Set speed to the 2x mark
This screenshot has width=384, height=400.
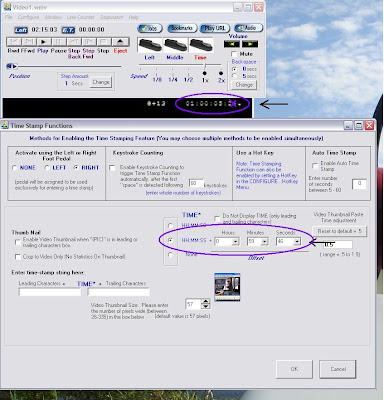click(x=221, y=73)
